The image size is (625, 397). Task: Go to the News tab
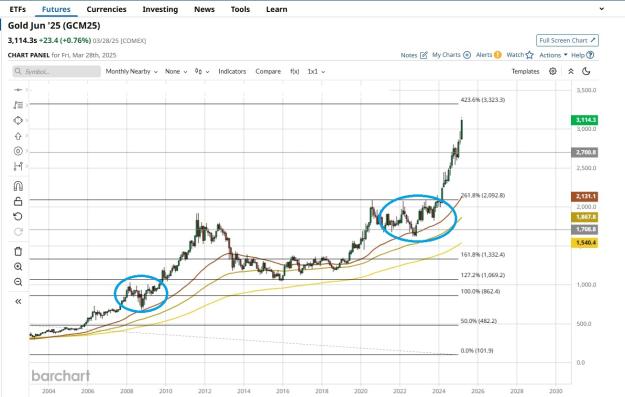click(204, 9)
